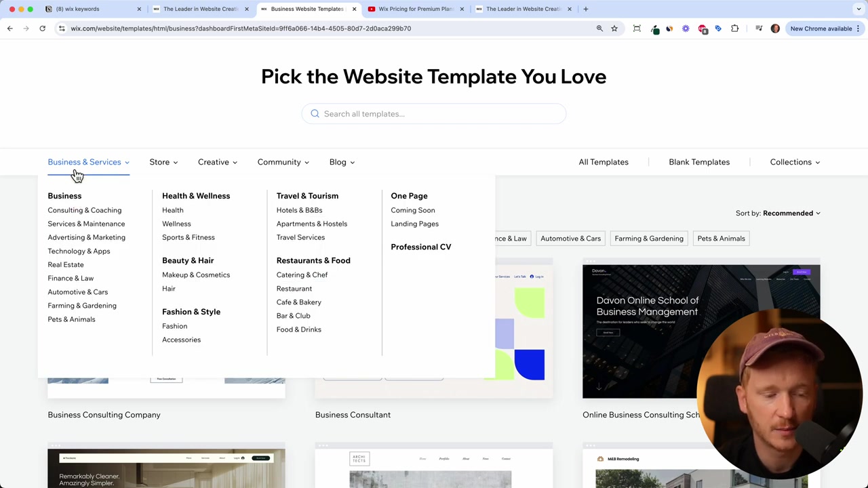Switch to the Wix Pricing YouTube tab

[x=416, y=9]
